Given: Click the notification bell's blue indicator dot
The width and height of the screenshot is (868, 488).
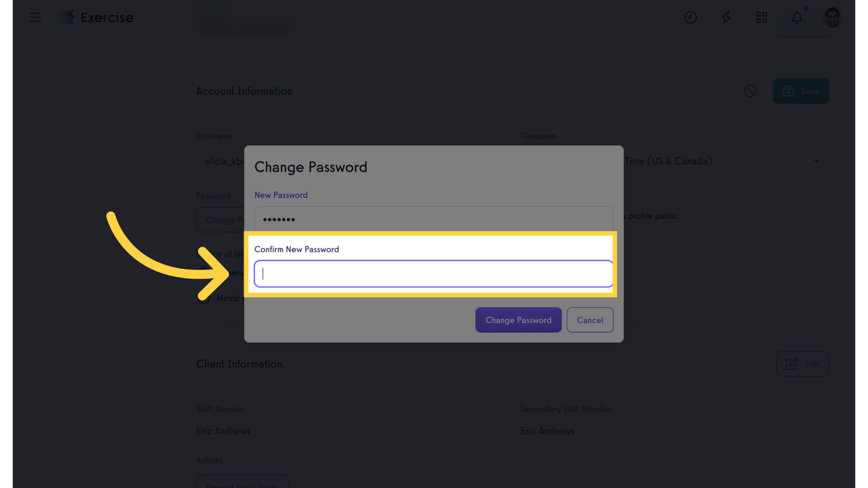Looking at the screenshot, I should tap(806, 9).
